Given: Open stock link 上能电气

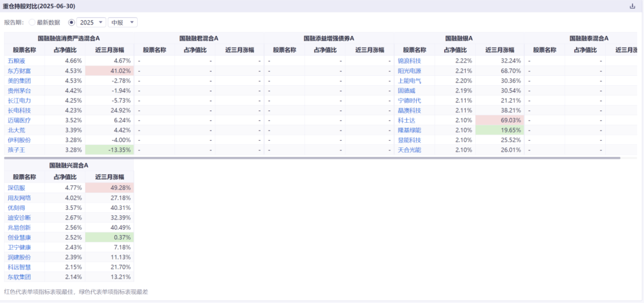Looking at the screenshot, I should point(409,81).
